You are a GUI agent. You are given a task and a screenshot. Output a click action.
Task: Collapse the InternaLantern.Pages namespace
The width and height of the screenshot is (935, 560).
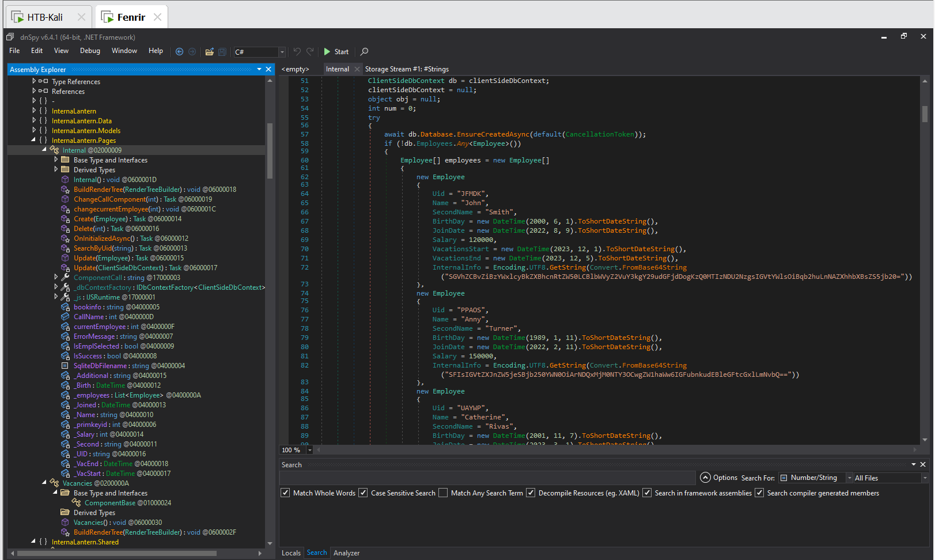(x=33, y=140)
